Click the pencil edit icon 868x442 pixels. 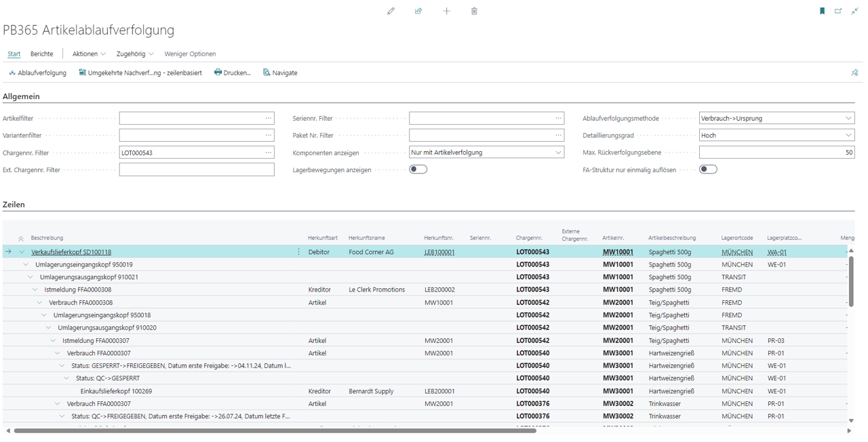tap(391, 11)
